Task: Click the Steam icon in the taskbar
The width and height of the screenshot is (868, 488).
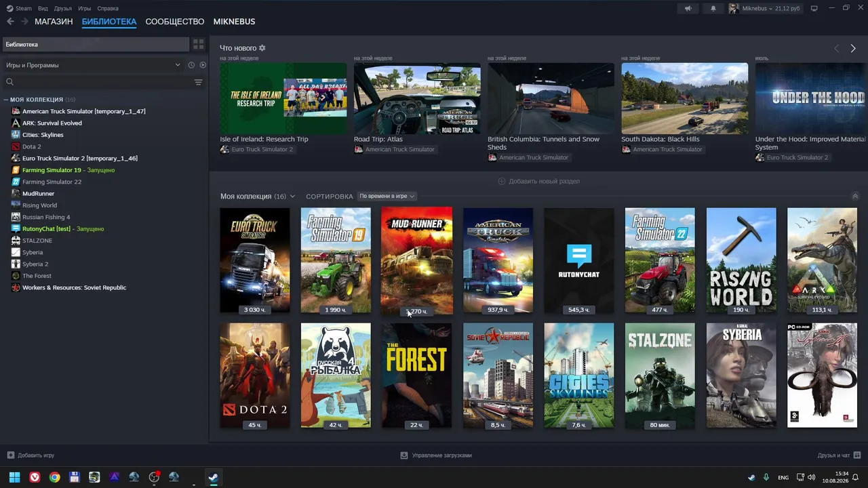Action: pos(213,477)
